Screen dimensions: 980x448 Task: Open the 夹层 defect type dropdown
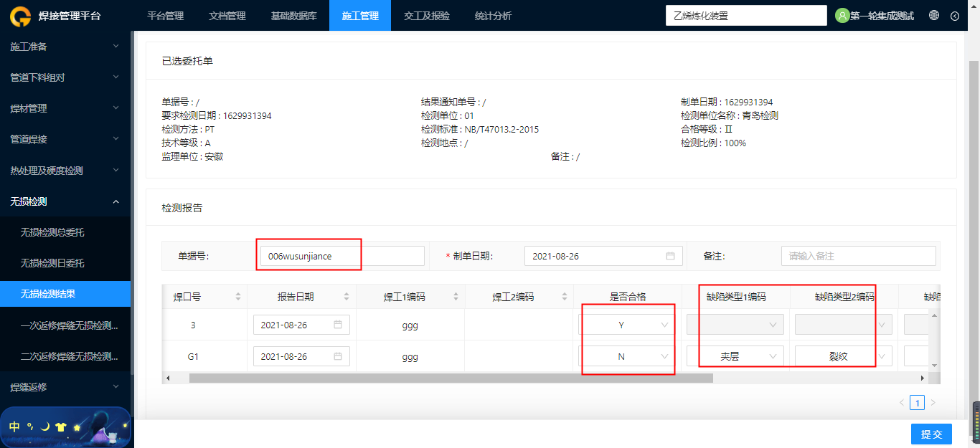(x=735, y=356)
